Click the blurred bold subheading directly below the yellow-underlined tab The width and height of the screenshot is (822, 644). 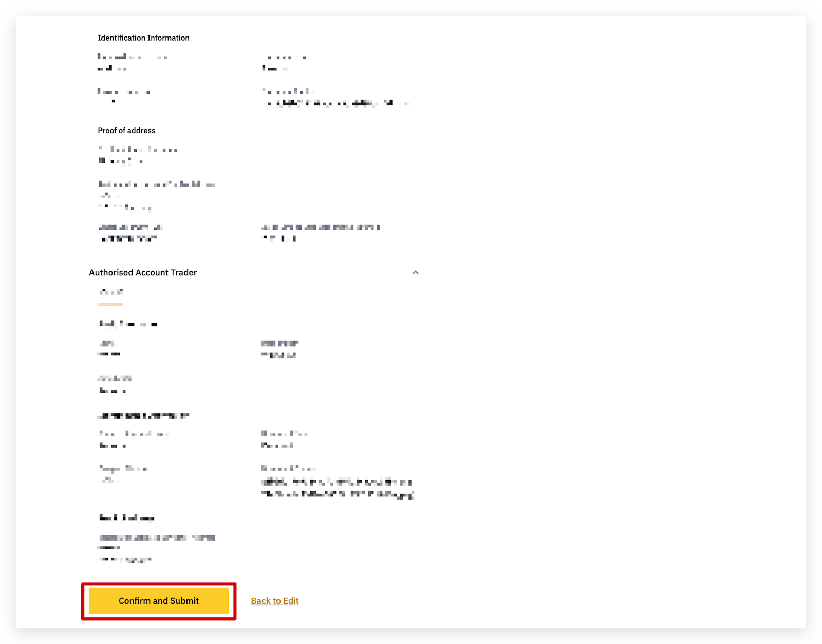[128, 324]
